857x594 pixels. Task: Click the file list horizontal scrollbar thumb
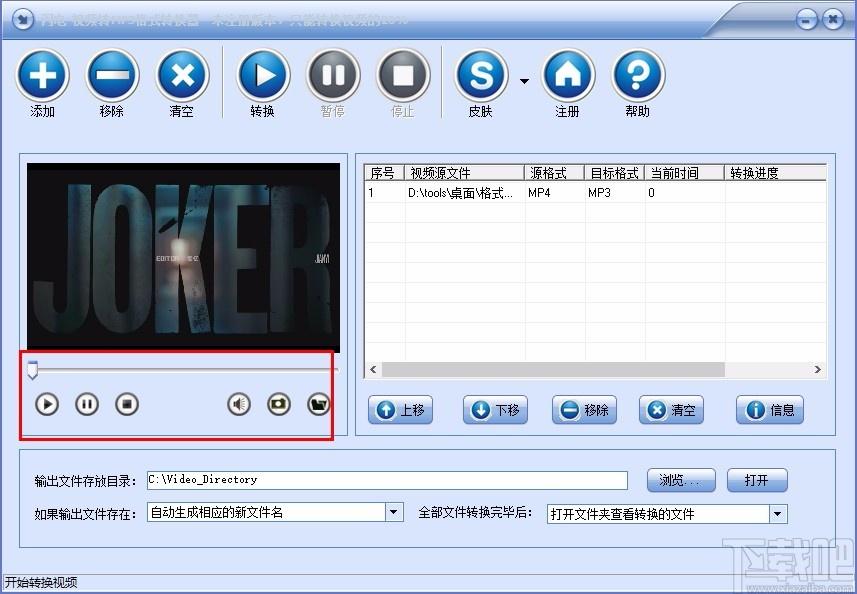553,369
